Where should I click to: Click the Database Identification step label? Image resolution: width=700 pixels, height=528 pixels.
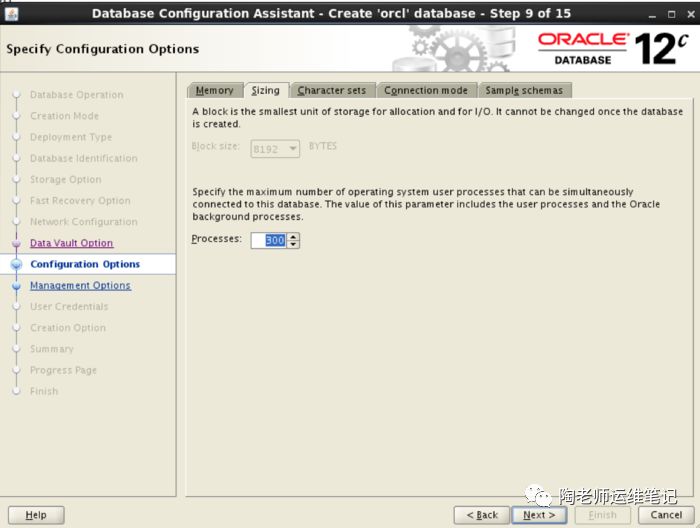[x=83, y=158]
